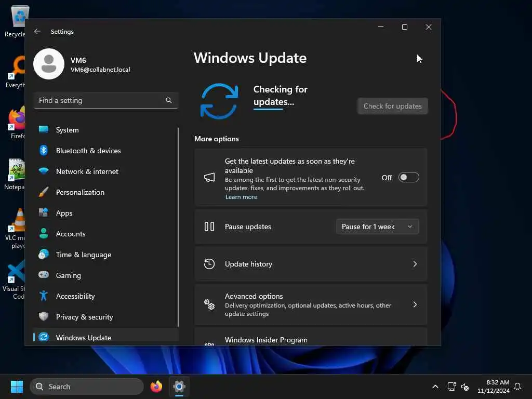Click the Update history clock icon
The image size is (532, 399).
[x=209, y=263]
